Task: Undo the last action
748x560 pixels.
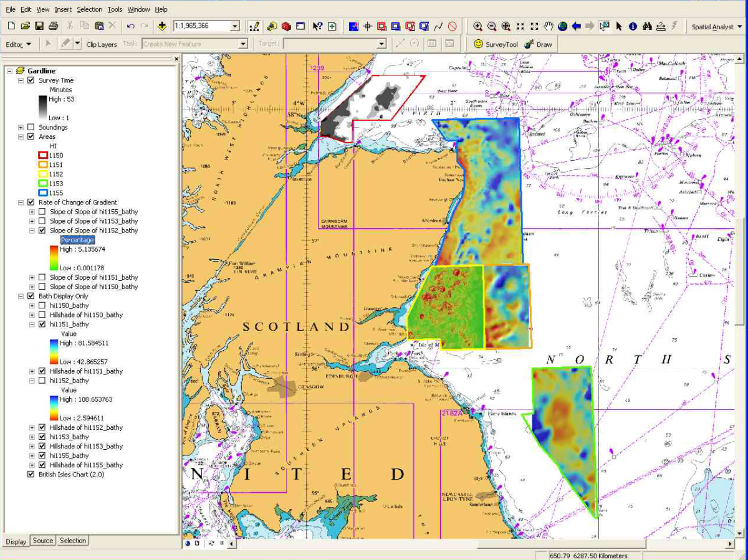Action: 130,26
